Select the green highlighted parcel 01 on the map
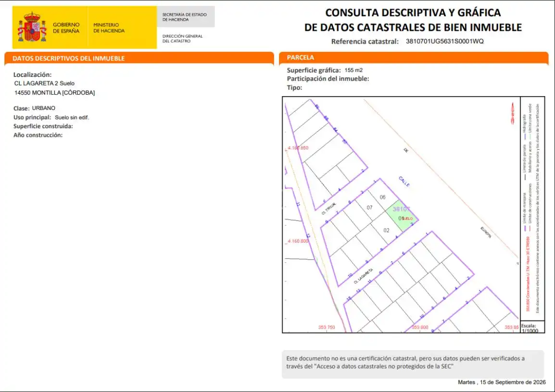The image size is (555, 392). (402, 216)
